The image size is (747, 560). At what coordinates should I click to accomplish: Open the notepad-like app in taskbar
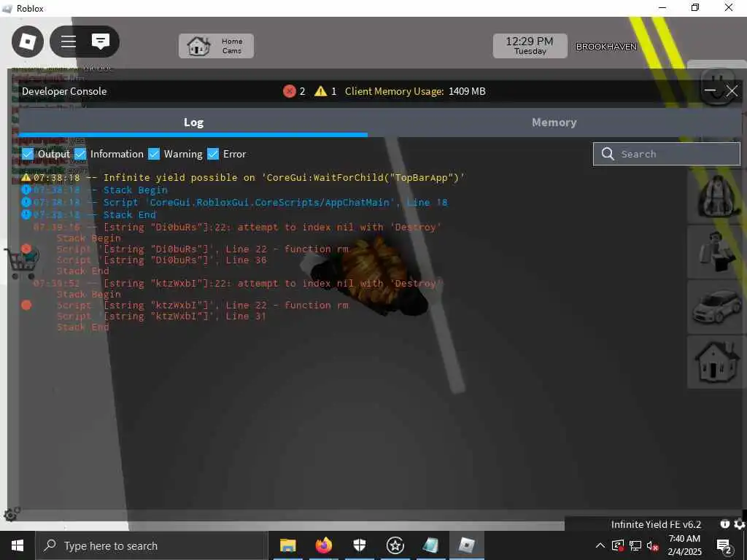[430, 545]
